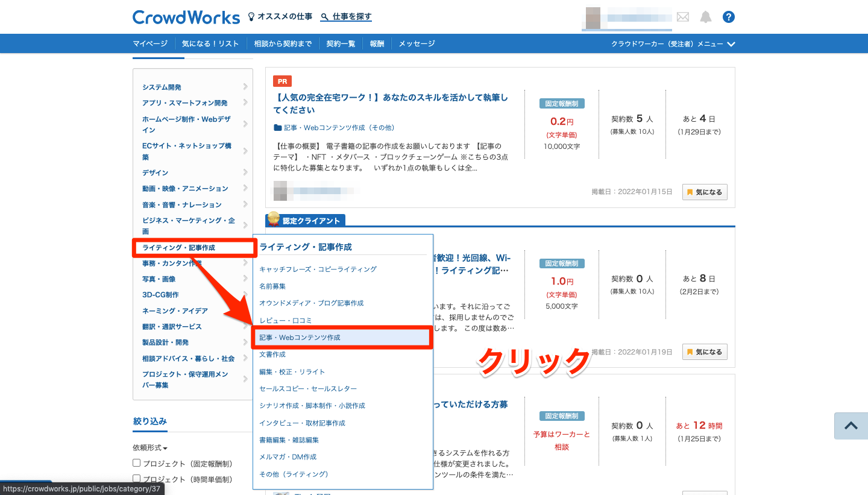
Task: Expand the デザイン category chevron
Action: coord(245,172)
